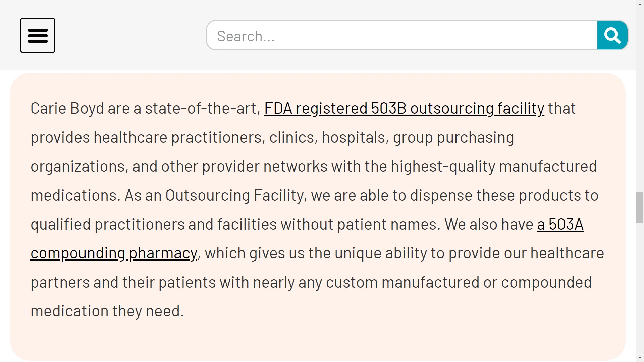The height and width of the screenshot is (362, 644).
Task: Click the words "highest-quality manufactured"
Action: (494, 167)
